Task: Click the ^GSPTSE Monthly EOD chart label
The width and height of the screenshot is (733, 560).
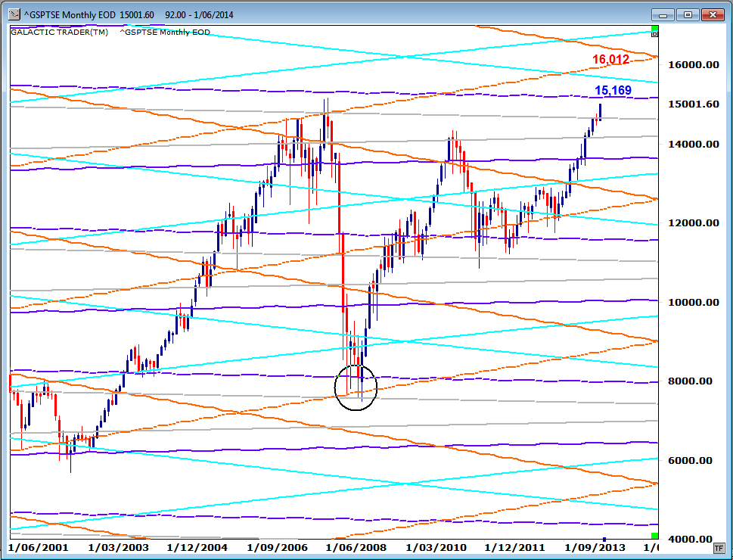Action: coord(165,33)
